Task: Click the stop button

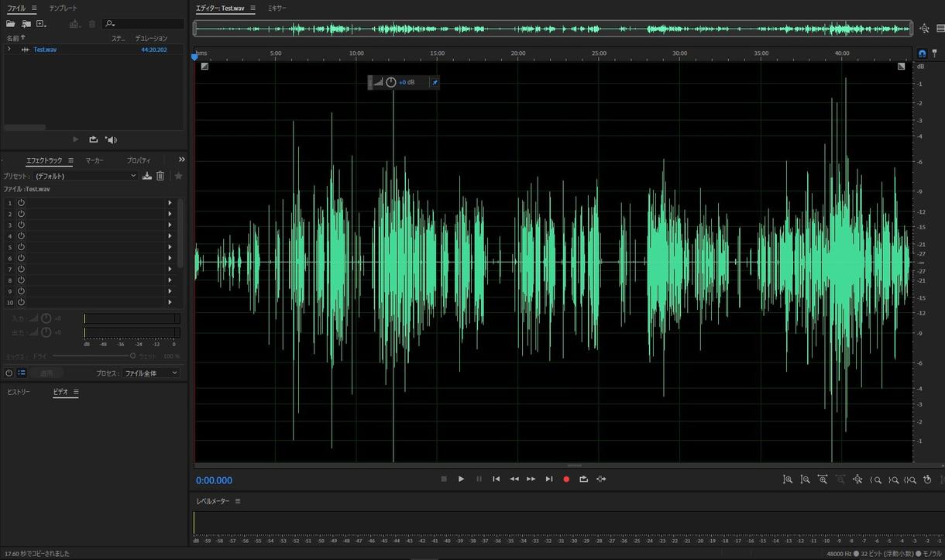Action: (444, 479)
